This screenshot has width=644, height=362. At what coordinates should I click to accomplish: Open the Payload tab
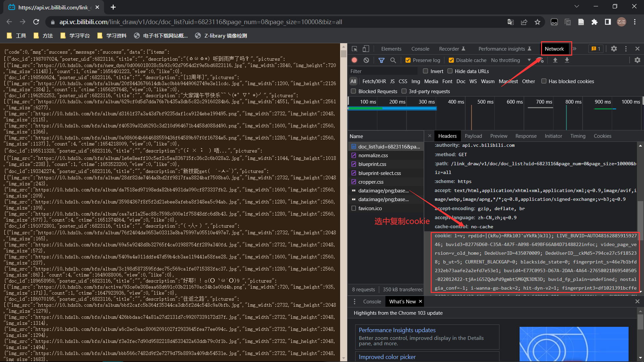[473, 136]
